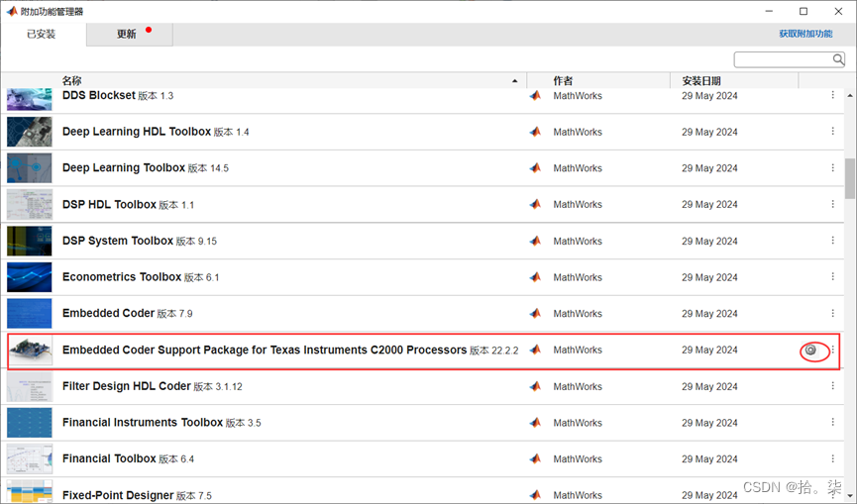Select DDS Blockset thumbnail

tap(30, 99)
